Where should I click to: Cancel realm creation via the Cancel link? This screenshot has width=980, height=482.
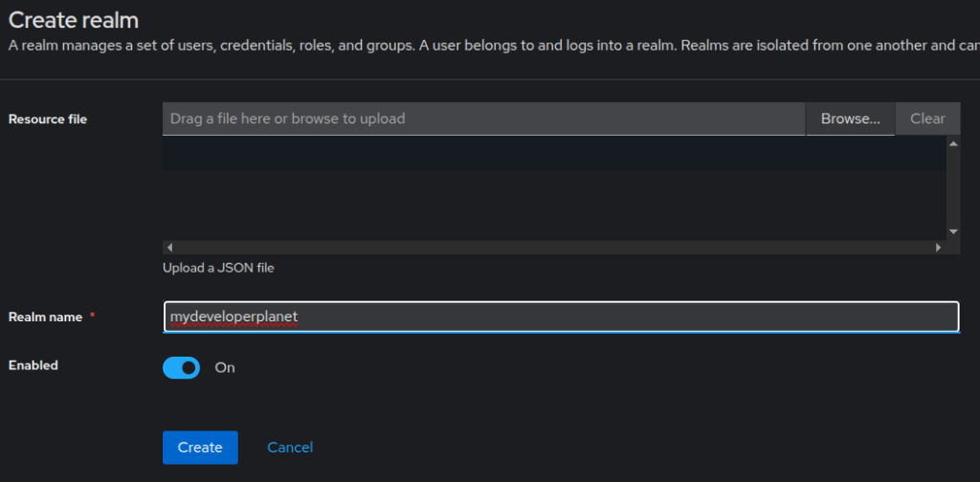click(x=290, y=448)
